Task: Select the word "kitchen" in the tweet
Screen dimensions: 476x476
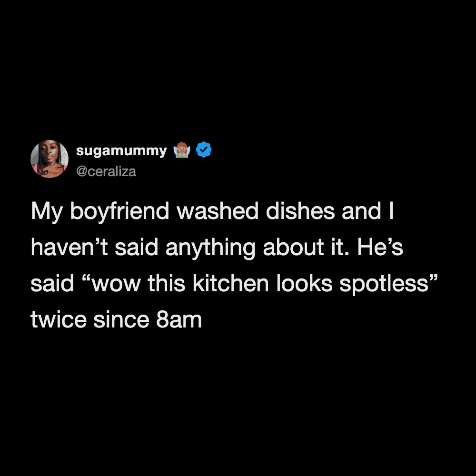Action: [230, 283]
